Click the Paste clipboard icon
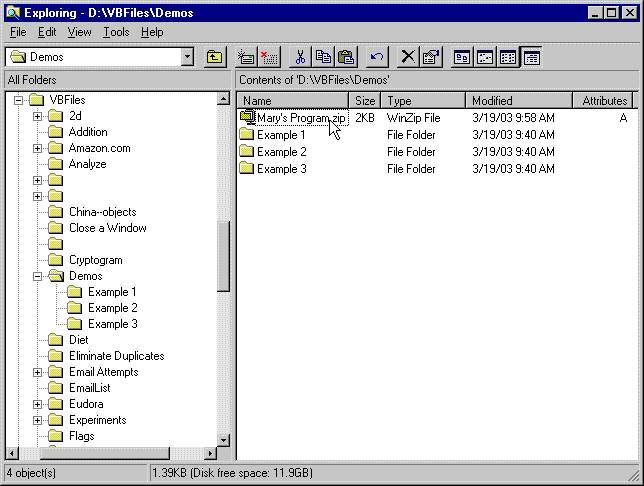 [346, 57]
